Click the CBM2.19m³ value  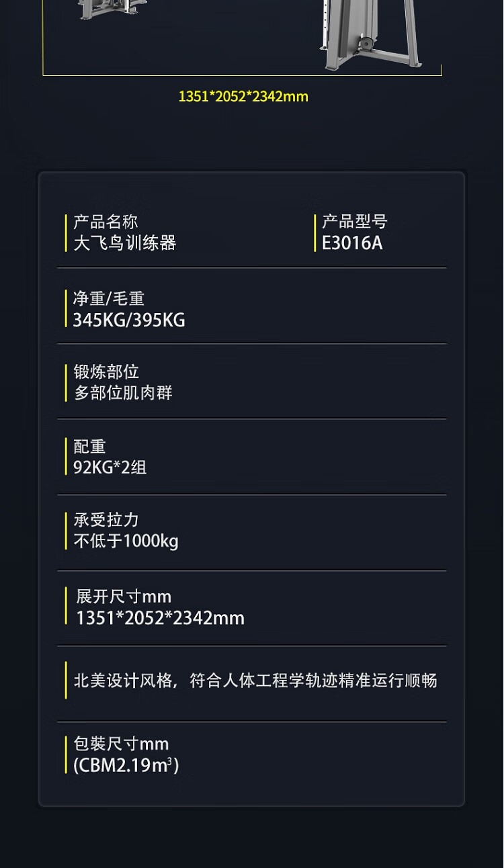tap(126, 765)
